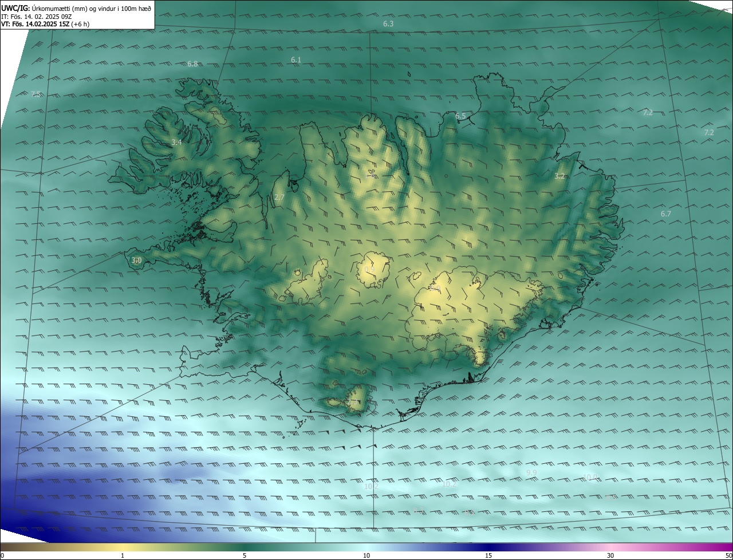The image size is (733, 560).
Task: Click the 6.5 value label on the map
Action: 460,116
